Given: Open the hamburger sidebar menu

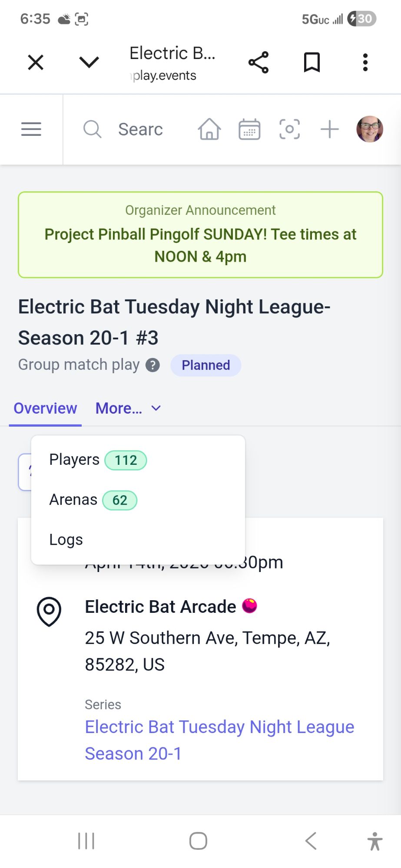Looking at the screenshot, I should point(31,129).
